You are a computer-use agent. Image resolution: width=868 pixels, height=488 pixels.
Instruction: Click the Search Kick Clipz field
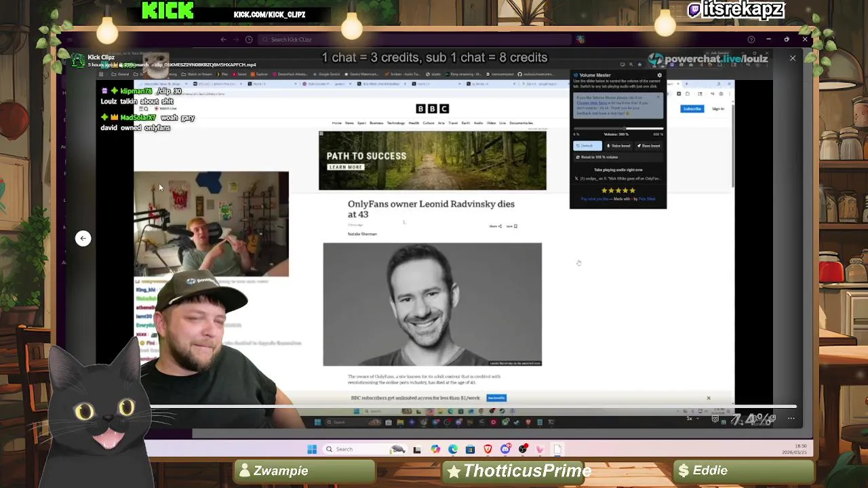click(414, 39)
